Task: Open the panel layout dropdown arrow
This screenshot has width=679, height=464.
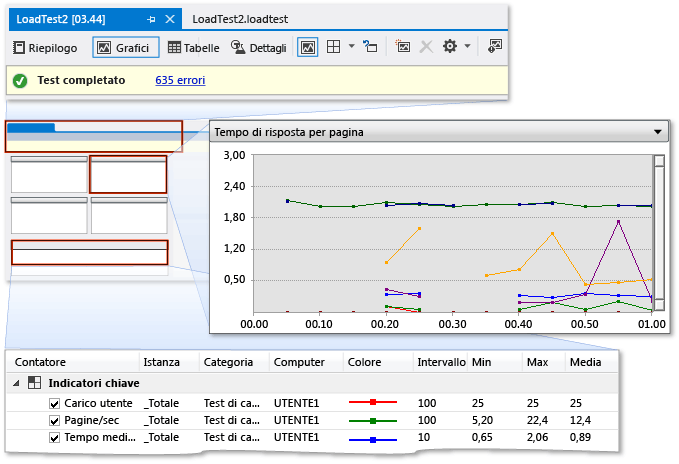Action: pyautogui.click(x=351, y=47)
